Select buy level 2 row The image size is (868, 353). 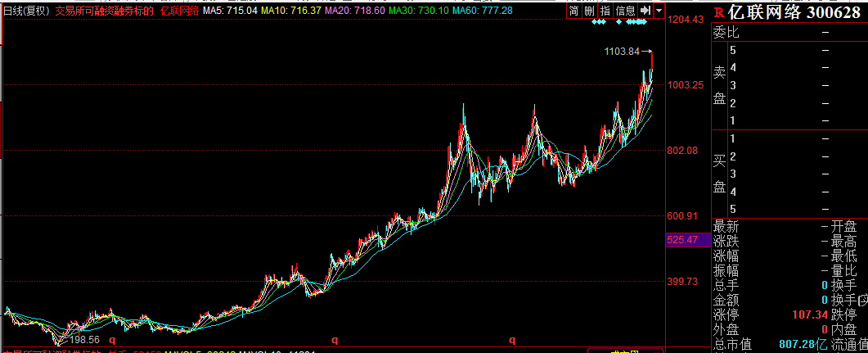coord(797,156)
